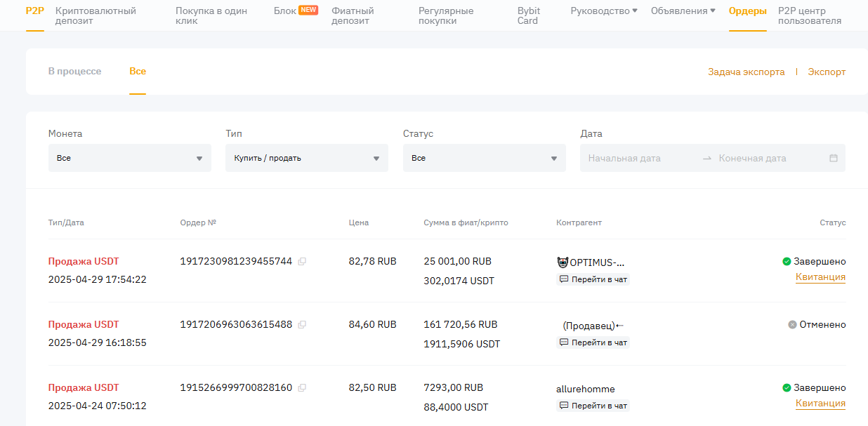This screenshot has width=868, height=426.
Task: Expand the Объявления menu
Action: [x=683, y=11]
